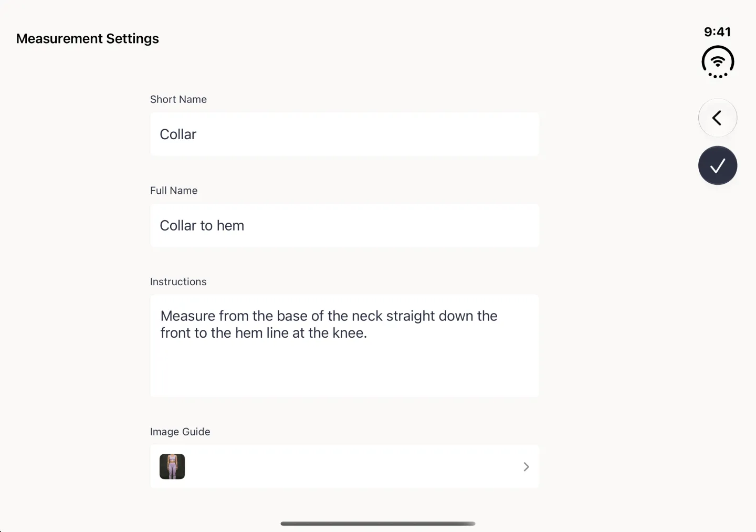Tap the 9:41 clock display
Viewport: 756px width, 532px height.
(717, 32)
